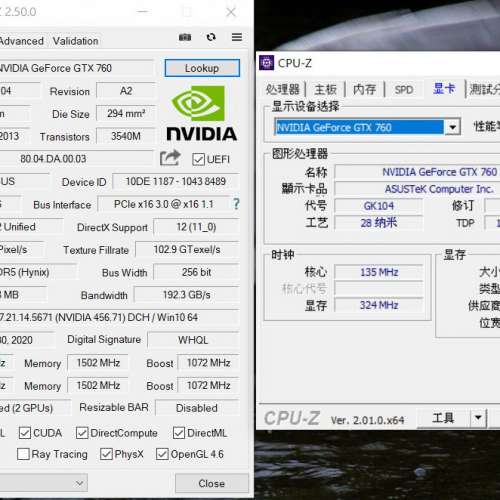Click the 名称 NVIDIA GeForce GTX 760 value in CPU-Z
Screen dimensions: 500x500
(417, 172)
